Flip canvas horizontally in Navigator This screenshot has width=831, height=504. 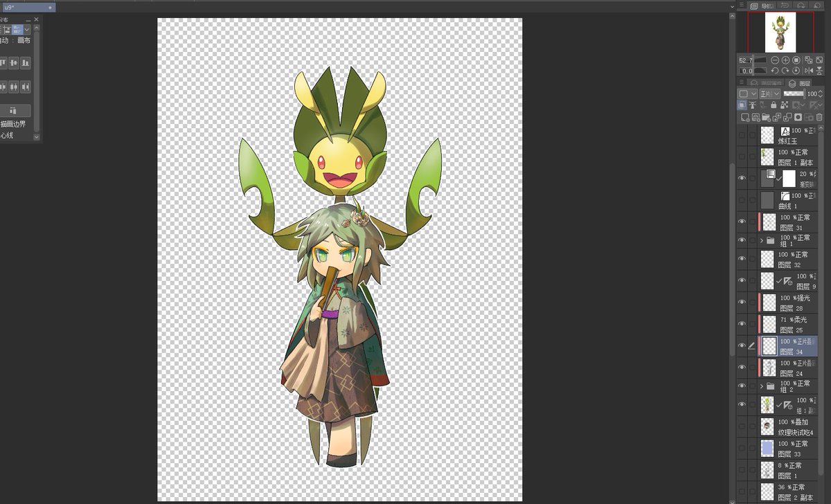point(809,71)
